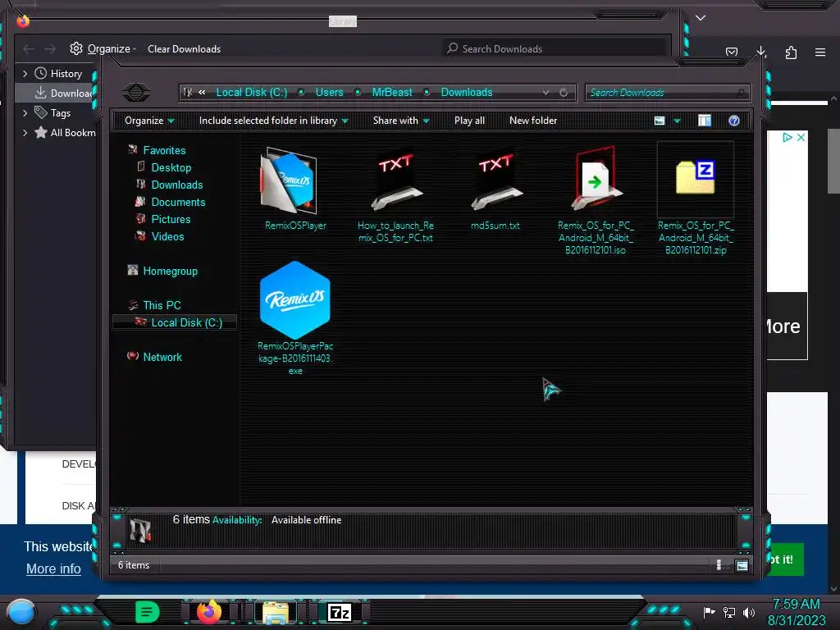The width and height of the screenshot is (840, 630).
Task: Select How_to_launch_Remix_OS_for_PC.txt file icon
Action: click(396, 182)
